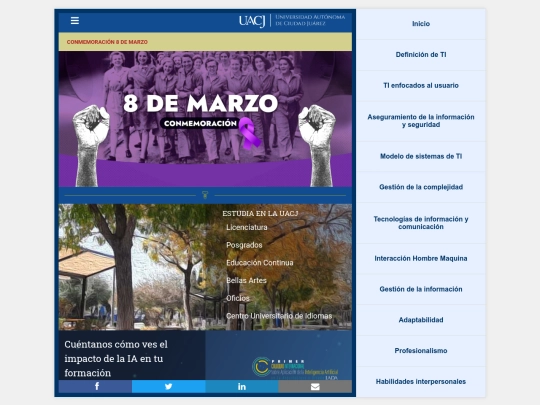Select Definición de TI menu item
The image size is (540, 405).
coord(421,55)
